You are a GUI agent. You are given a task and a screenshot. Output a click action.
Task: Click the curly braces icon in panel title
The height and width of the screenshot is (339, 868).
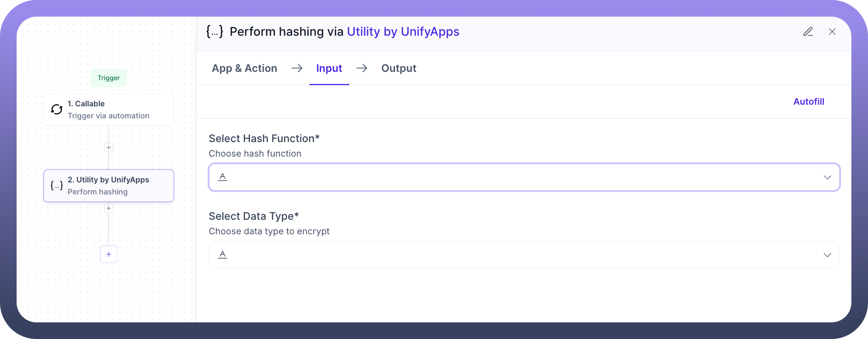coord(215,32)
